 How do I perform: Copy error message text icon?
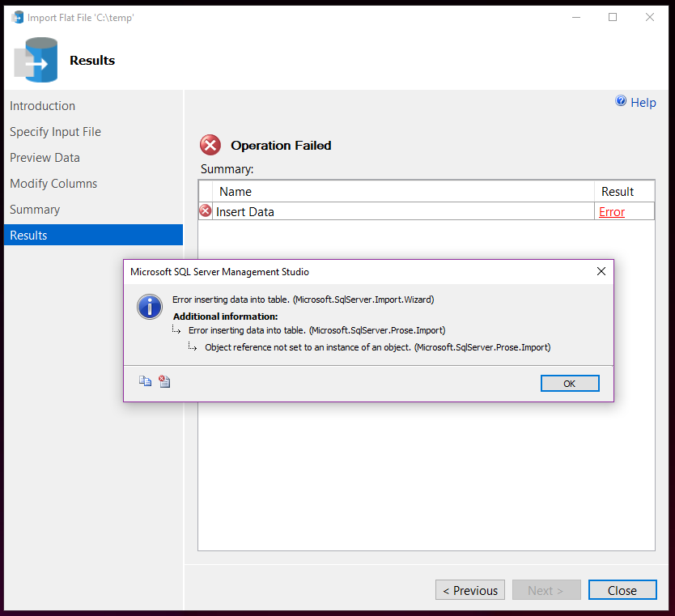coord(145,381)
